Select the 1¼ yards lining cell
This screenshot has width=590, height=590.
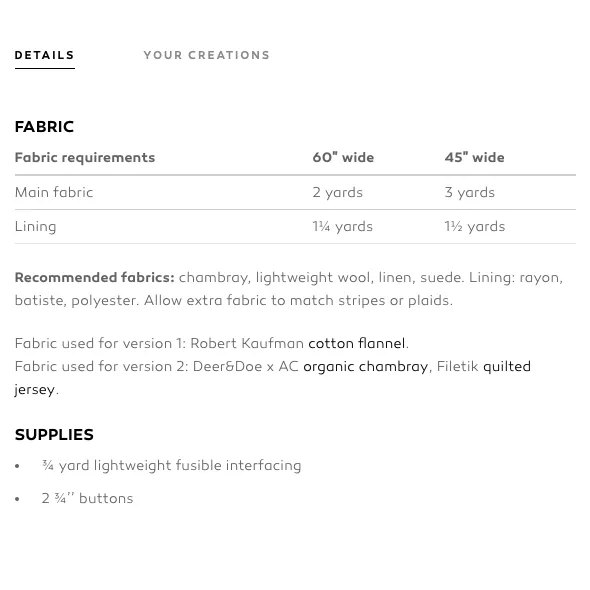[342, 227]
